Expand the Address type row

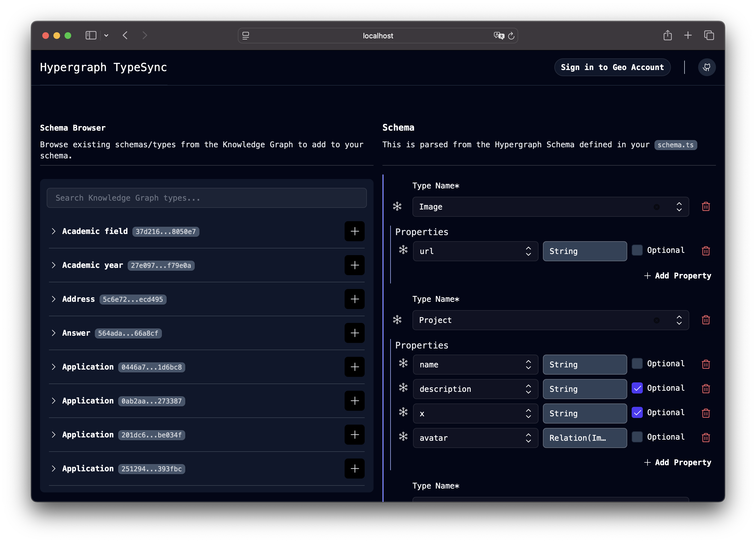[54, 299]
